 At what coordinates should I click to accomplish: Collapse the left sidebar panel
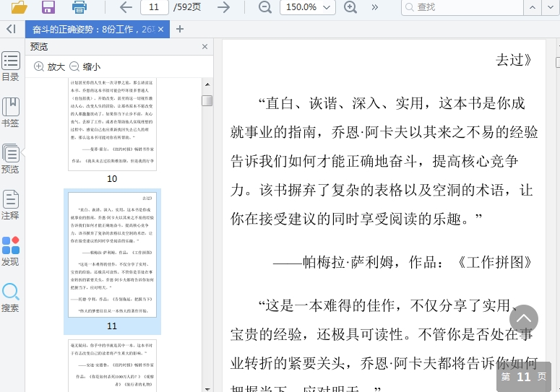click(x=10, y=29)
